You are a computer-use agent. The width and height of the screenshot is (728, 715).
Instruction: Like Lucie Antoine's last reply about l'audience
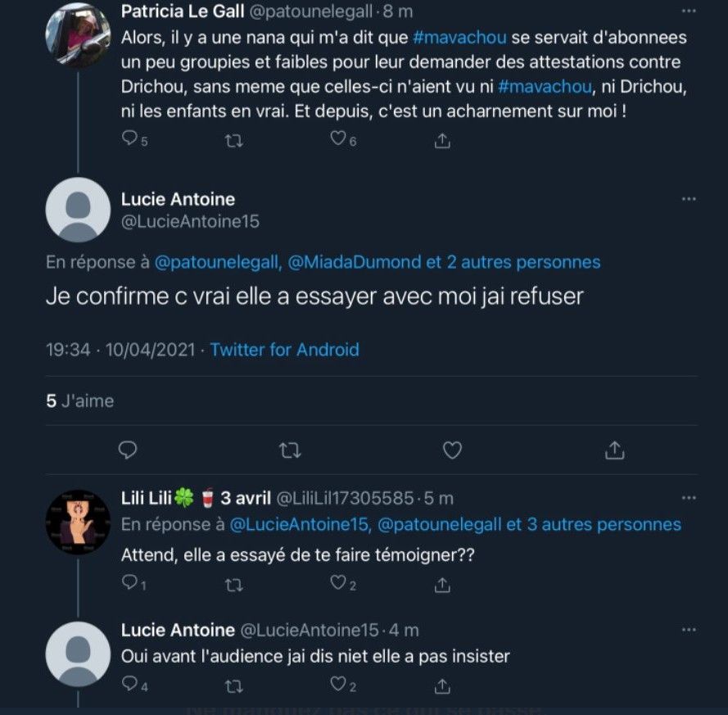337,684
